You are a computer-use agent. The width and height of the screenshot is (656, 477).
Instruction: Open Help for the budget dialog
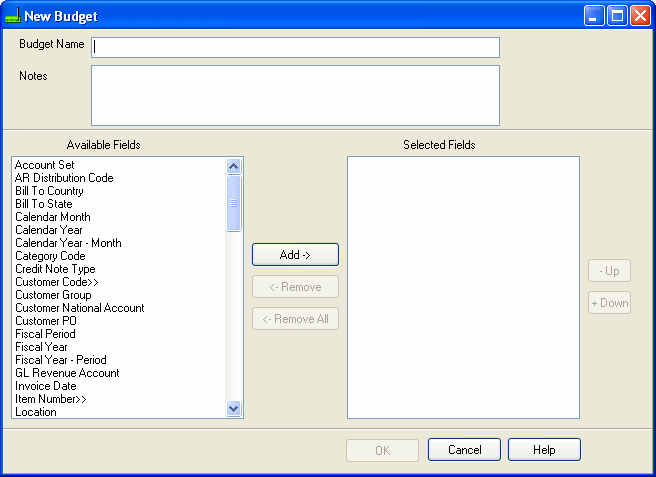point(544,450)
